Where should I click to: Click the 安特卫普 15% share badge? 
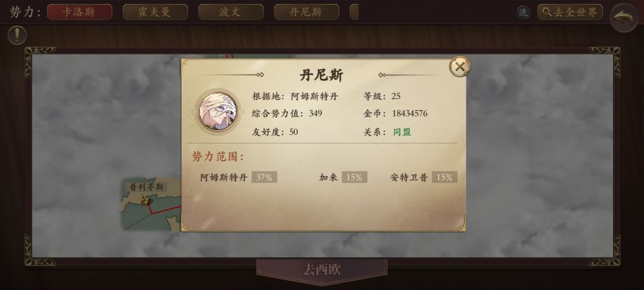click(444, 177)
